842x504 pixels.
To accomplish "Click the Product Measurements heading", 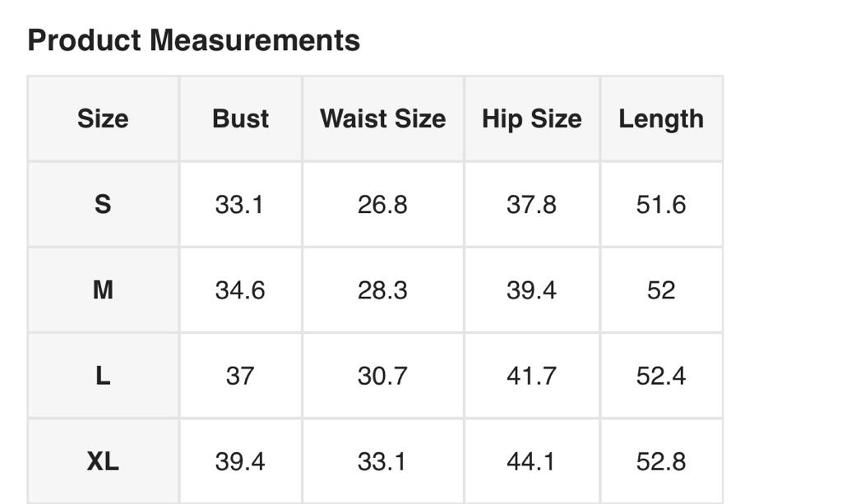I will tap(194, 40).
